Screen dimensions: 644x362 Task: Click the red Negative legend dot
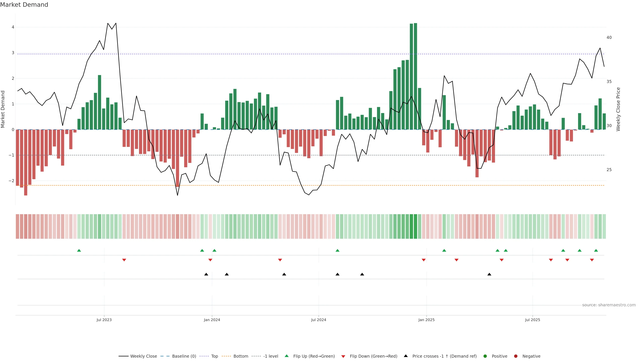pos(516,356)
